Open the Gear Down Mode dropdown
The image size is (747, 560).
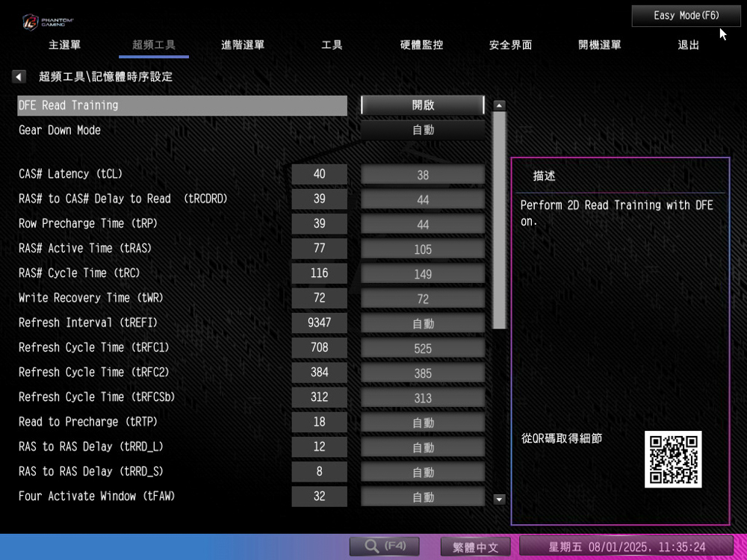[x=423, y=130]
